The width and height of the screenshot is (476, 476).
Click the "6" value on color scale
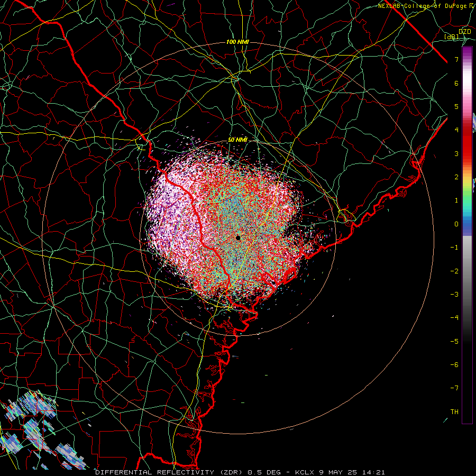(456, 83)
